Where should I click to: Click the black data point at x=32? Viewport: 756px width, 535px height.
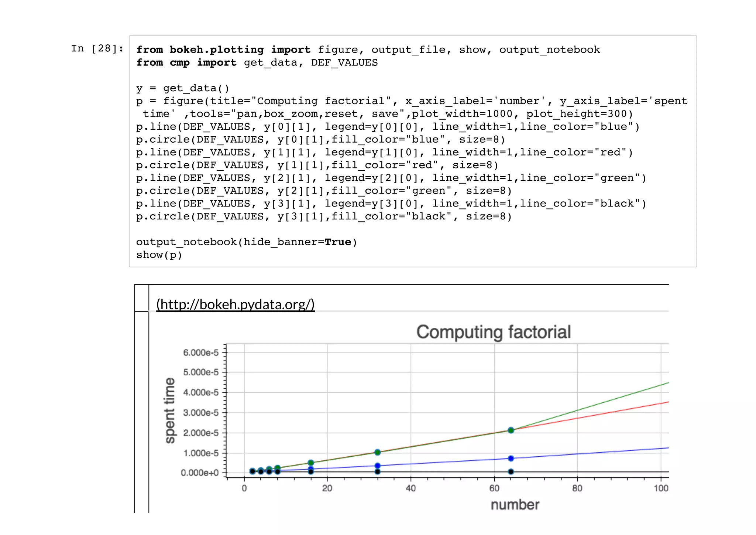[377, 471]
